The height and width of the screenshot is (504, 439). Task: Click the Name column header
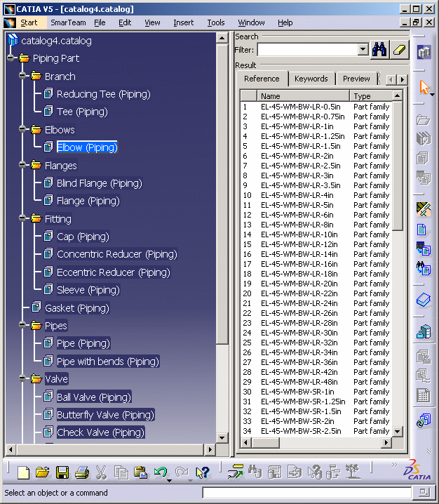pos(303,96)
